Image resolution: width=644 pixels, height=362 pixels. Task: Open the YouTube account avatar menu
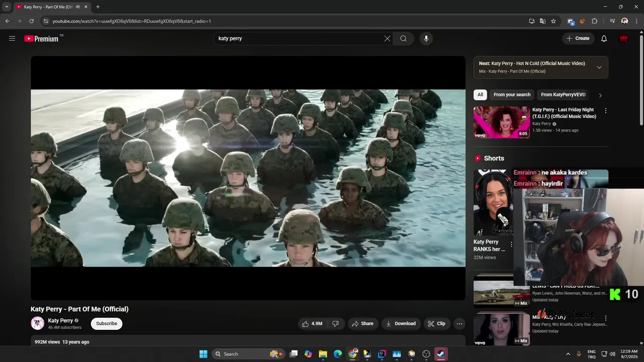pyautogui.click(x=624, y=39)
